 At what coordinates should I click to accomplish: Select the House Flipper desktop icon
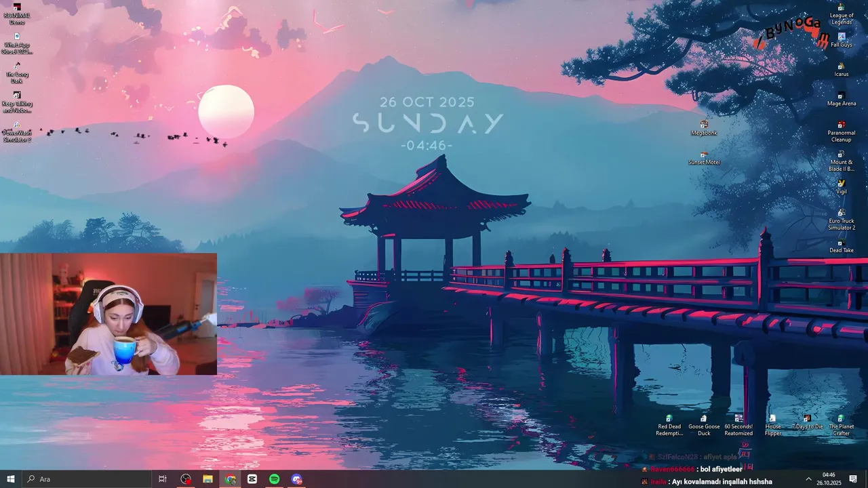(773, 426)
